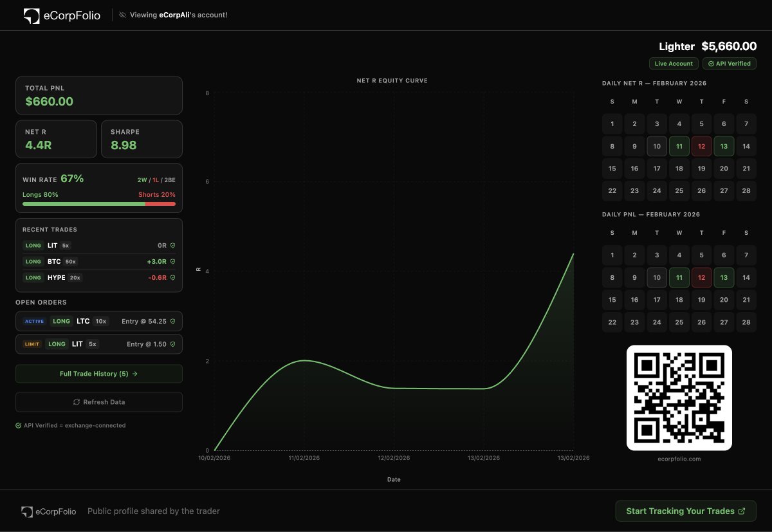
Task: Click the check icon beside API Verified legend
Action: [x=19, y=425]
